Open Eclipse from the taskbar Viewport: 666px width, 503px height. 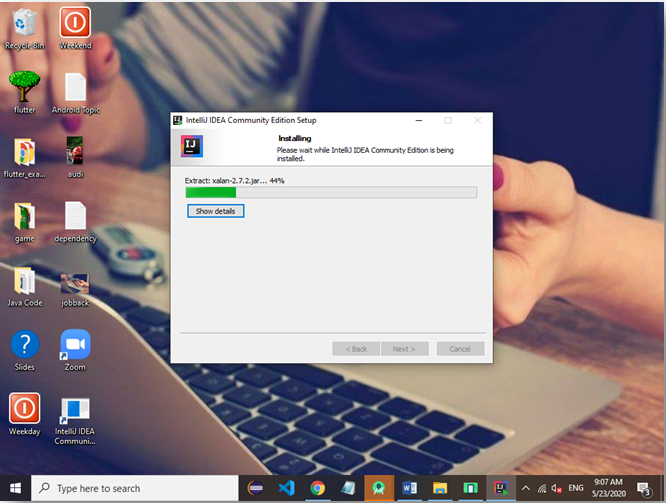click(256, 488)
